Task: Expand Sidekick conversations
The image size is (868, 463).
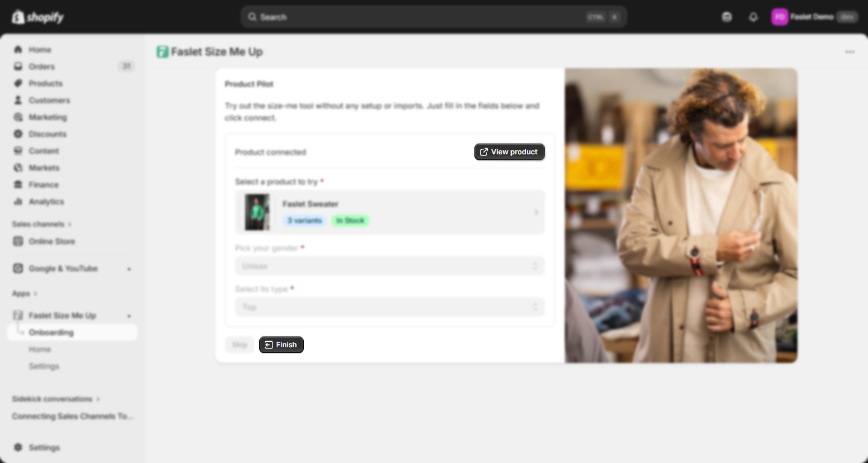Action: pyautogui.click(x=56, y=398)
